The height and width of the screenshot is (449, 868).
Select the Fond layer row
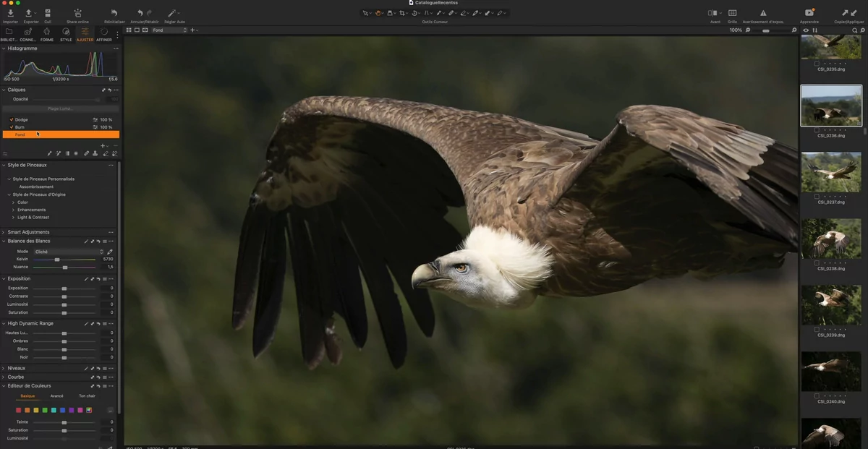tap(61, 134)
